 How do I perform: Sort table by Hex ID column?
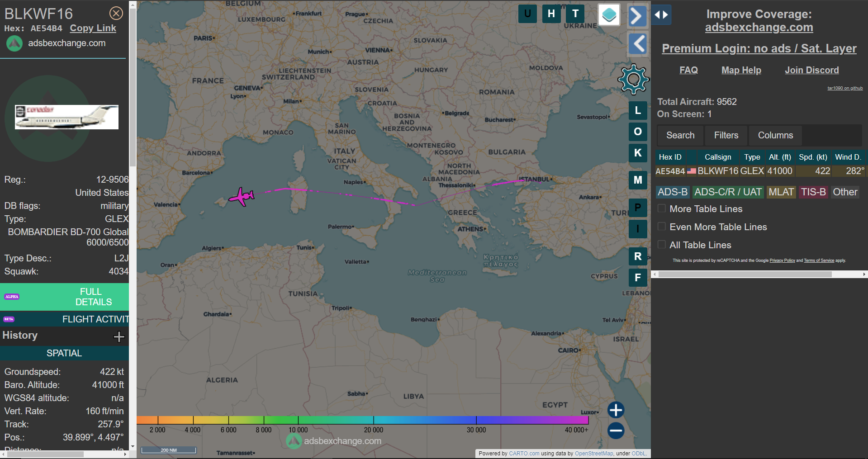pyautogui.click(x=670, y=157)
